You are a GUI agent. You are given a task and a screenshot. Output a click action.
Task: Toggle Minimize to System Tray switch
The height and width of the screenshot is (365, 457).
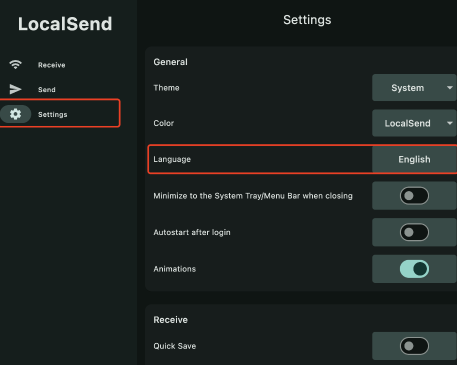tap(414, 196)
